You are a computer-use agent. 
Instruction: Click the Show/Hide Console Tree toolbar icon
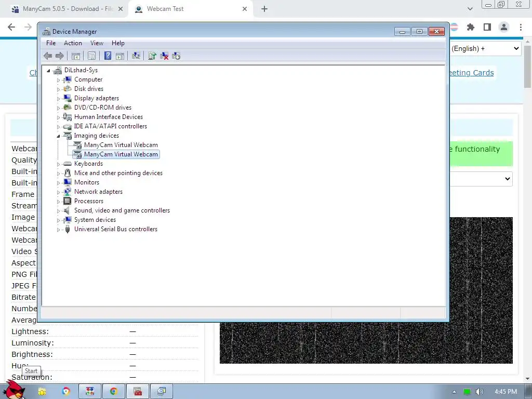tap(76, 56)
